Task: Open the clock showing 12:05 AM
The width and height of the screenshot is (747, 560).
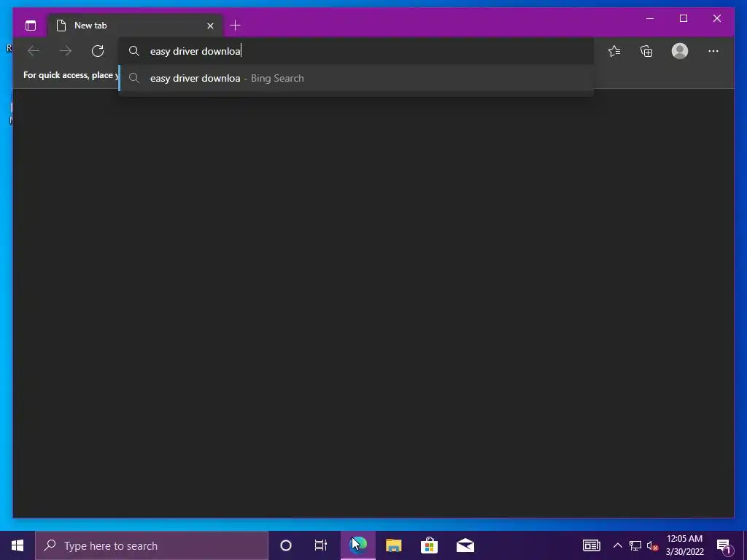Action: [684, 545]
